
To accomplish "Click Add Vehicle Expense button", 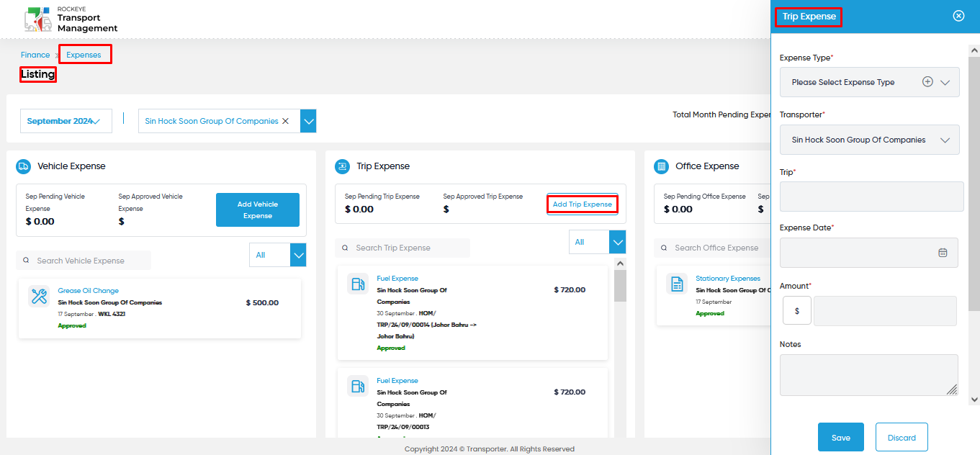I will [258, 210].
